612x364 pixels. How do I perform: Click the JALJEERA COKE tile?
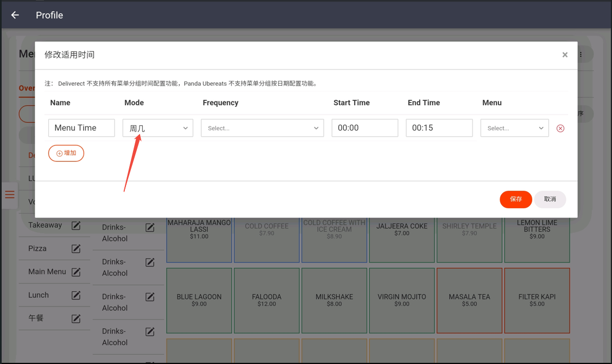coord(402,240)
